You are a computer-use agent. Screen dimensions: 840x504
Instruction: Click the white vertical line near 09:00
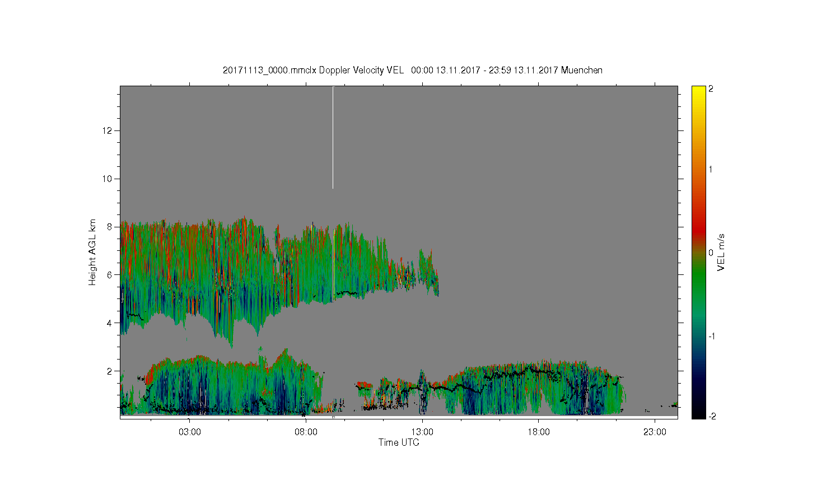pos(333,138)
